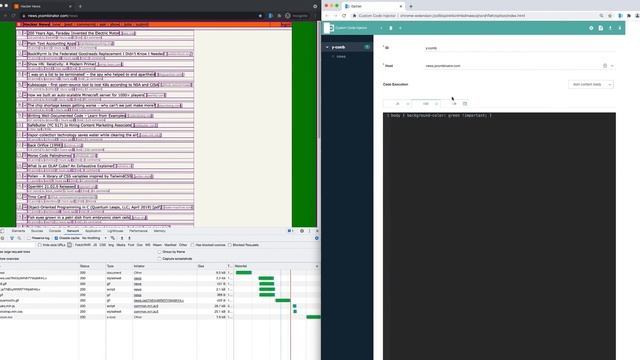Open 'Show HN: Relativity' story link
640x360 pixels.
62,64
